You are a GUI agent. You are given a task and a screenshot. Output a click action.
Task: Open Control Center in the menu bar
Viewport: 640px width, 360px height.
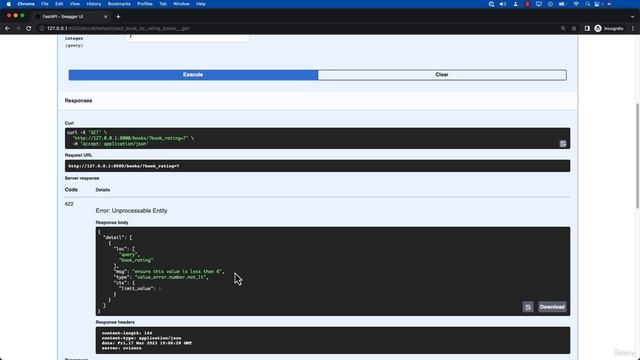(x=598, y=4)
